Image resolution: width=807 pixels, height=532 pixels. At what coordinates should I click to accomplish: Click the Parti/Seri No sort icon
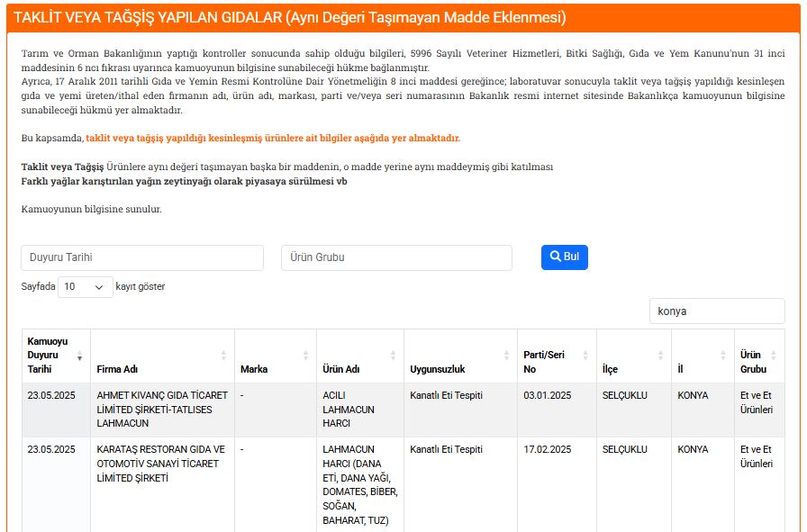coord(585,356)
